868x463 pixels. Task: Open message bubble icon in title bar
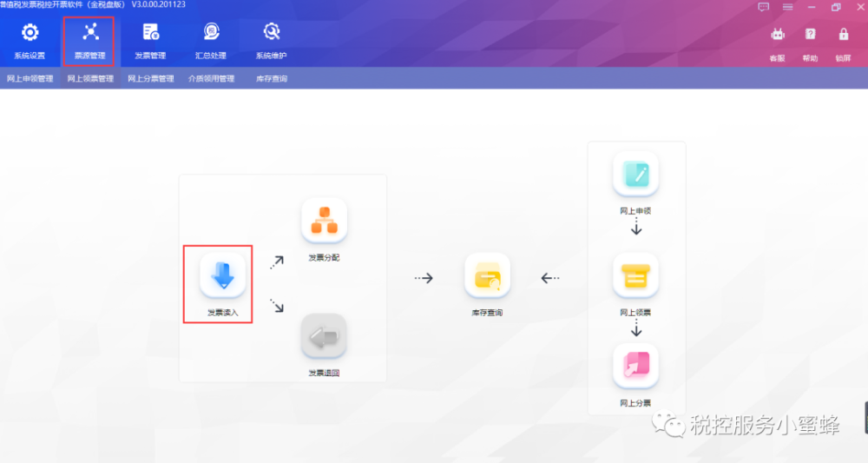tap(763, 7)
